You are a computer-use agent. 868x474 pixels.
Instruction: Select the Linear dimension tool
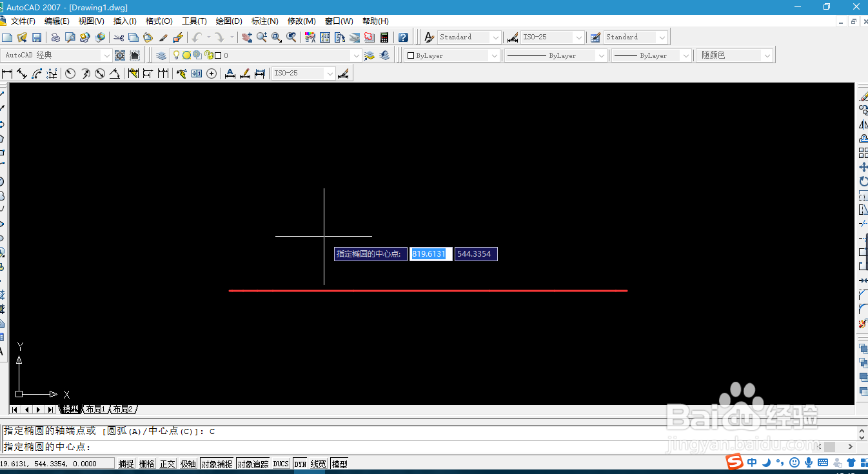tap(7, 74)
